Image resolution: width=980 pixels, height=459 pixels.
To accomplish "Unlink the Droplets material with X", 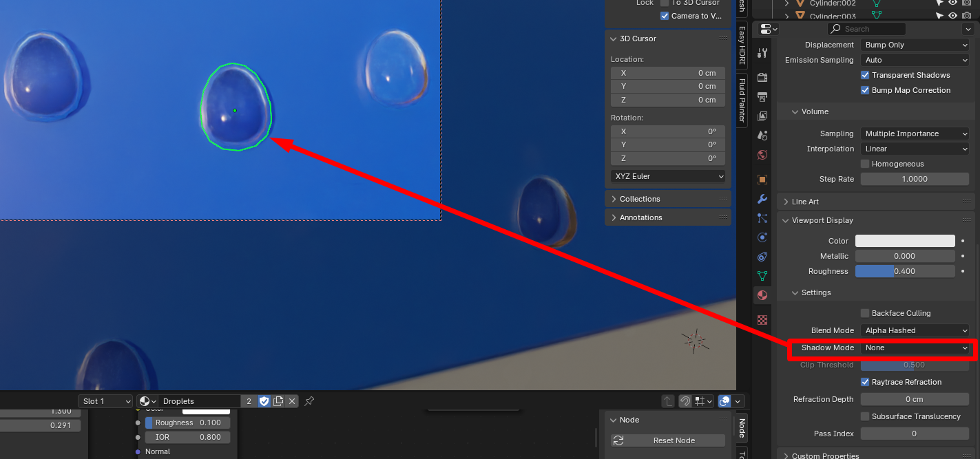I will [x=292, y=401].
